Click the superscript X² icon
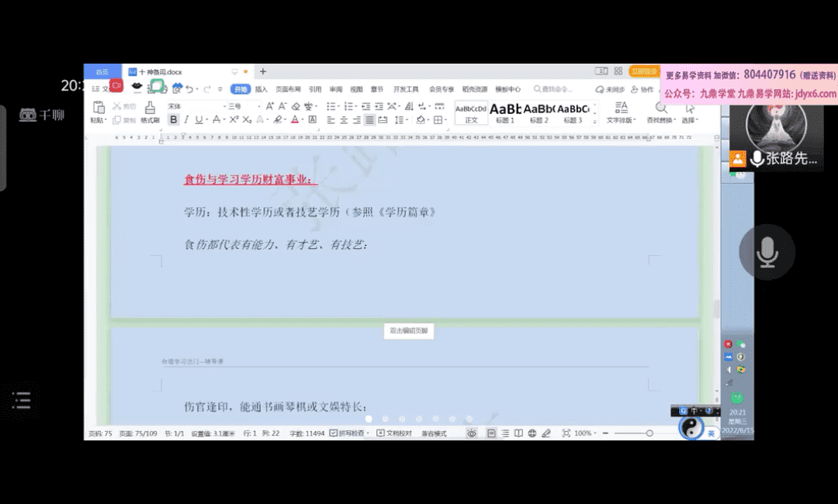 [234, 120]
